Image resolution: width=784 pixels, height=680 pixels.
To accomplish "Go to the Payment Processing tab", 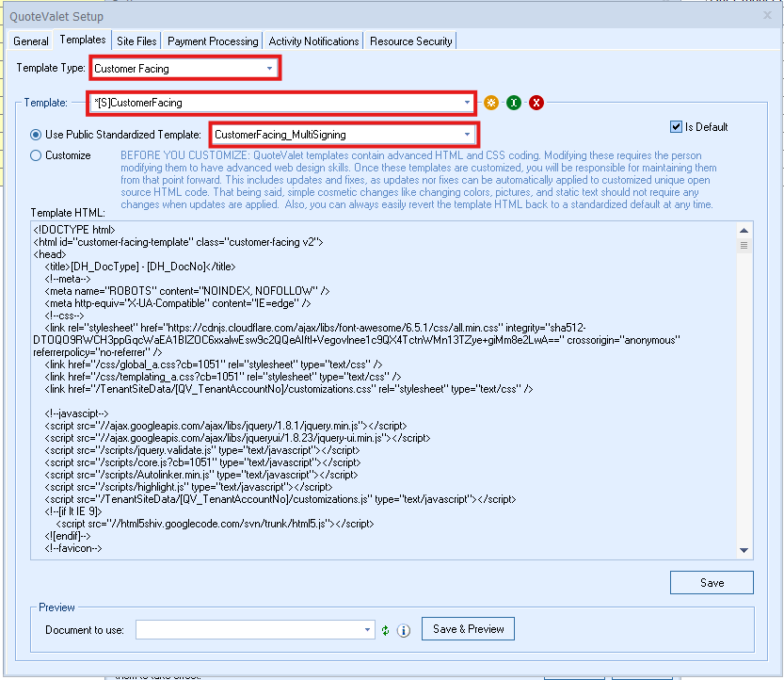I will click(x=213, y=41).
